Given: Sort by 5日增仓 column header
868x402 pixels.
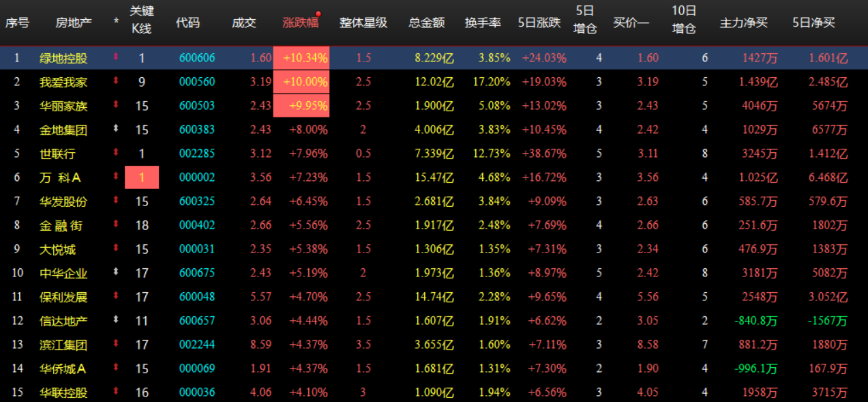Looking at the screenshot, I should point(585,20).
